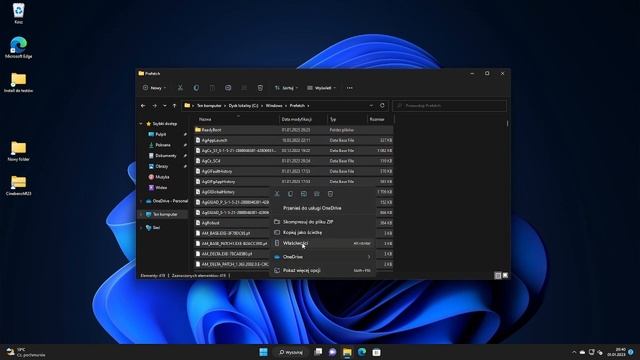Select Pulpit in Quick access

161,134
